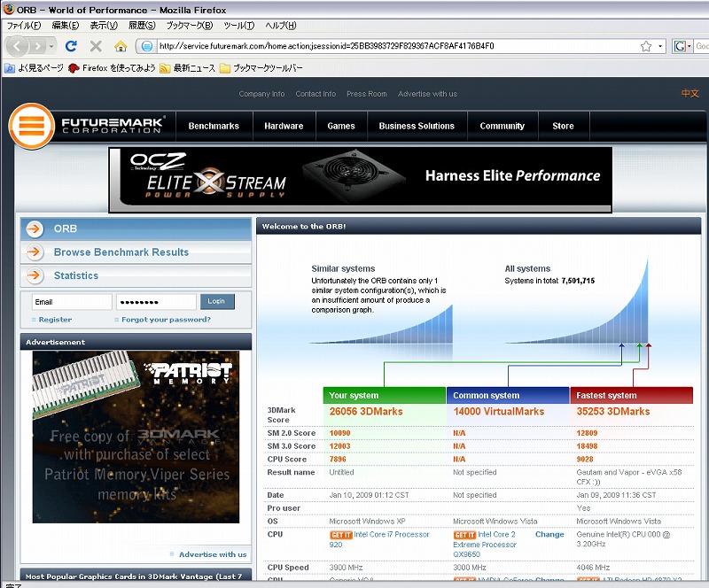Click arrow icon beside Browse Benchmark Results
The height and width of the screenshot is (588, 709).
(x=35, y=252)
